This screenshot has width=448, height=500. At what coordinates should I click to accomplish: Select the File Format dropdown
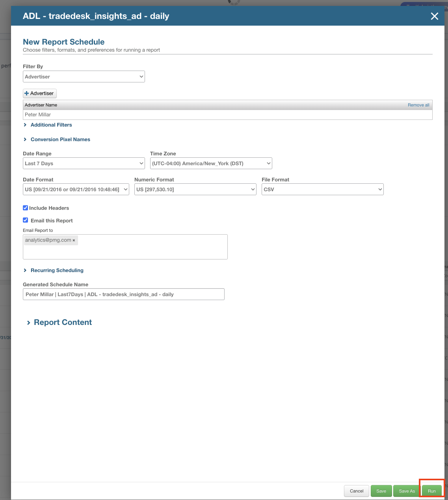[x=322, y=189]
